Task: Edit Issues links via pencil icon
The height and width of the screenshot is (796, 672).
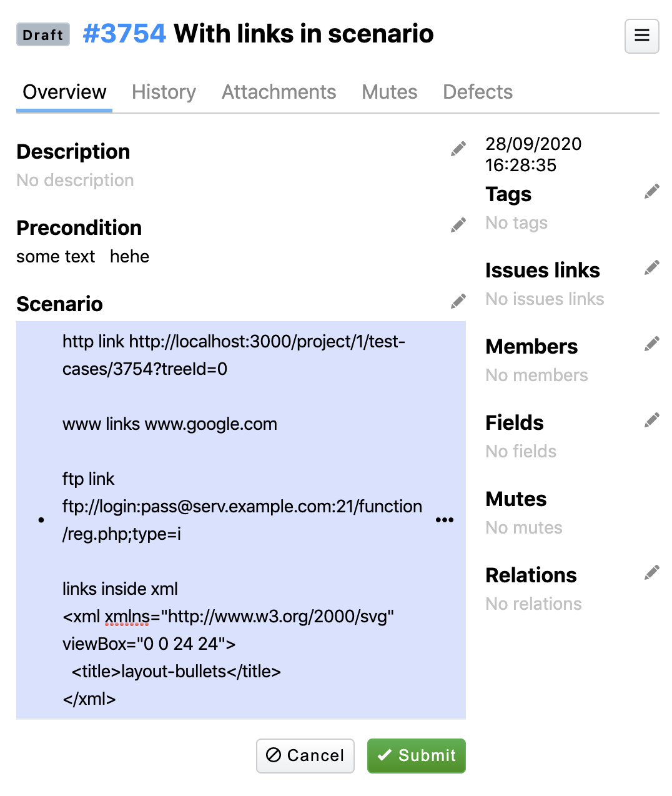Action: [652, 267]
